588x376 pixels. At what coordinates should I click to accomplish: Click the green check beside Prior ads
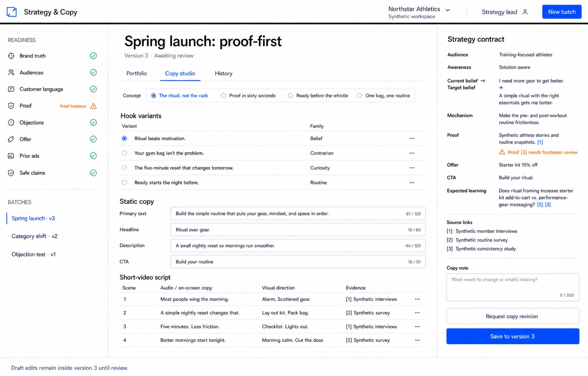tap(93, 156)
